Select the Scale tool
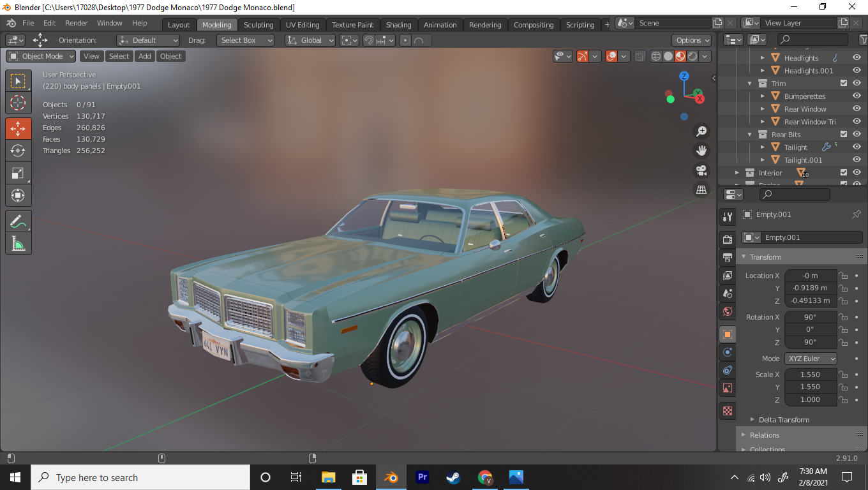 [19, 173]
